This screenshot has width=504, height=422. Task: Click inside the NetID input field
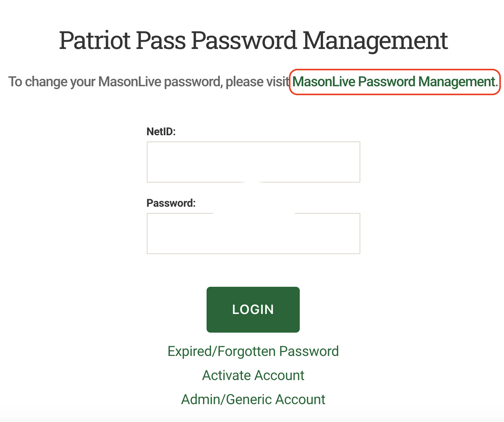pyautogui.click(x=253, y=162)
